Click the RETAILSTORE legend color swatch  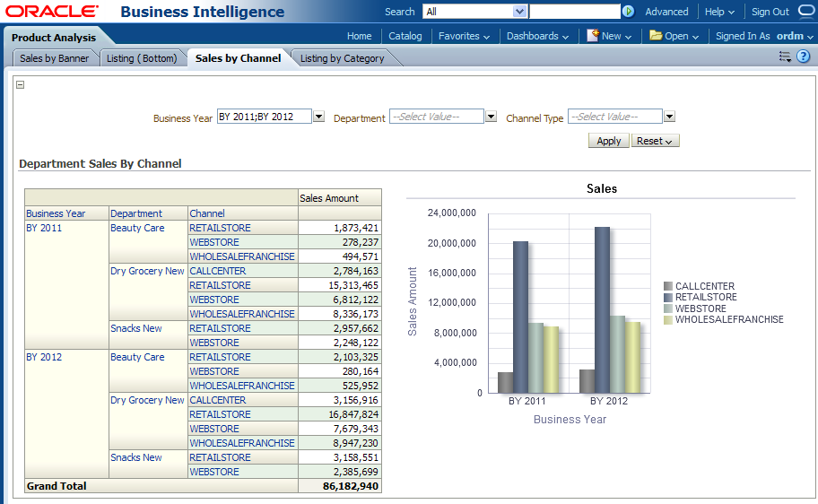click(668, 298)
